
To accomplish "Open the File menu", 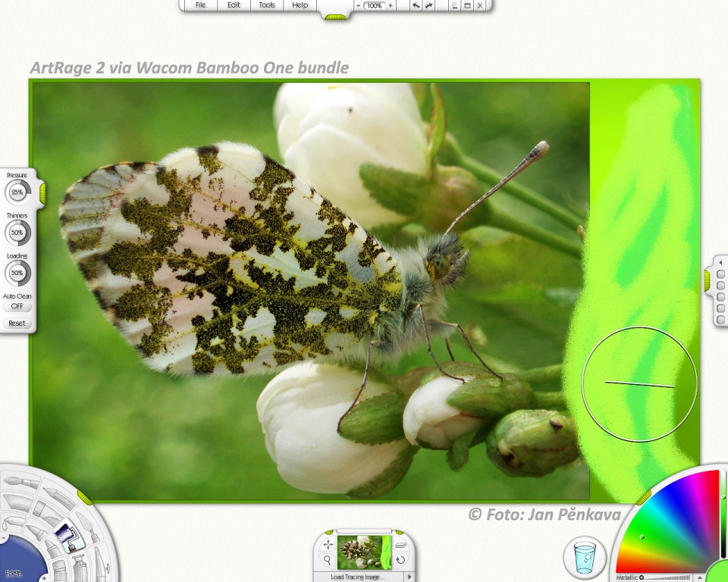I will tap(200, 5).
